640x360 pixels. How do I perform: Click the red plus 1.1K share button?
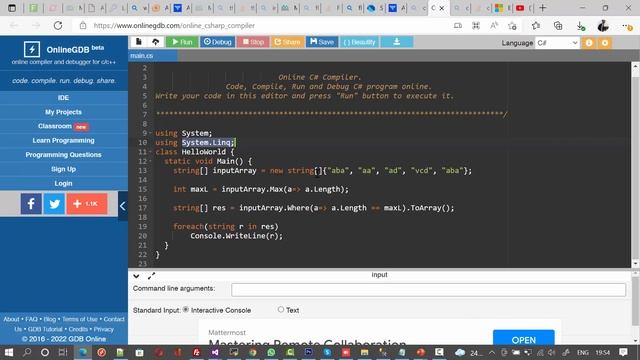(87, 204)
